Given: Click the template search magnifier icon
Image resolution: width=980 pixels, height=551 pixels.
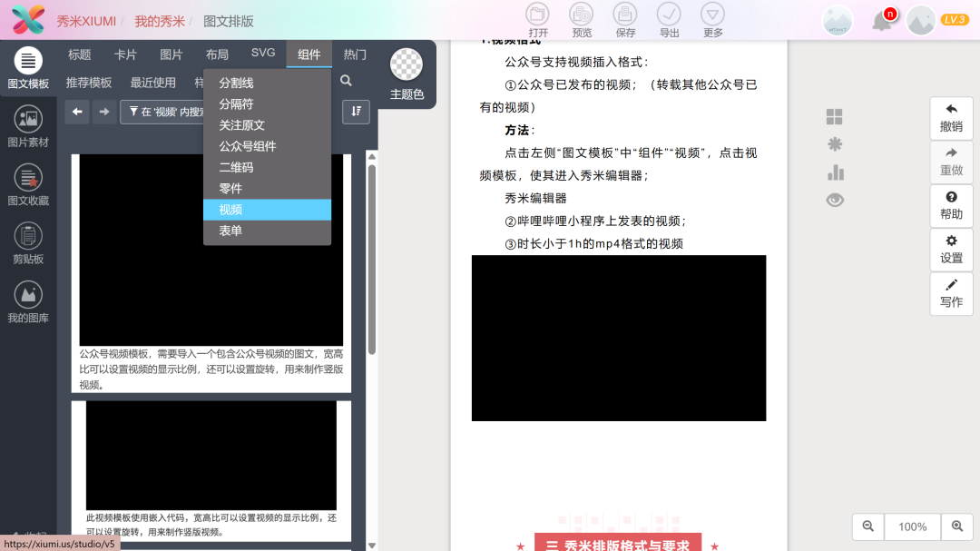Looking at the screenshot, I should click(346, 81).
